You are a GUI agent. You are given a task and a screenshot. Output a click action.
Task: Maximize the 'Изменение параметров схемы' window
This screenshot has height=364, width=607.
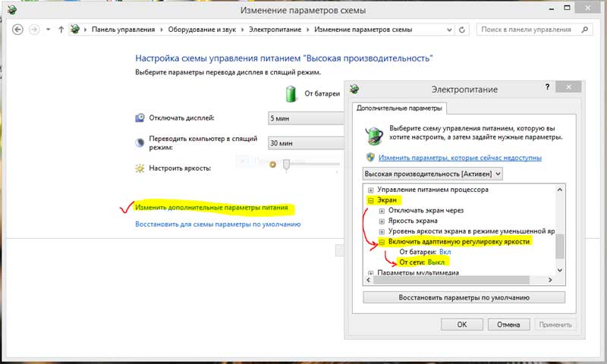tap(567, 8)
